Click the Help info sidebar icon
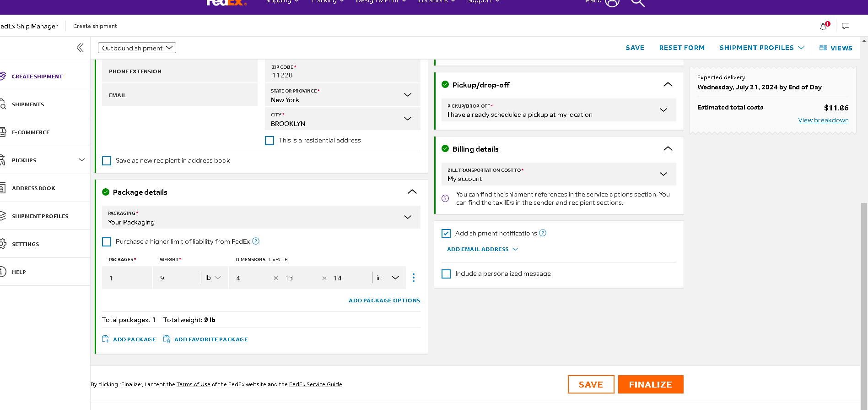The width and height of the screenshot is (868, 410). [3, 272]
